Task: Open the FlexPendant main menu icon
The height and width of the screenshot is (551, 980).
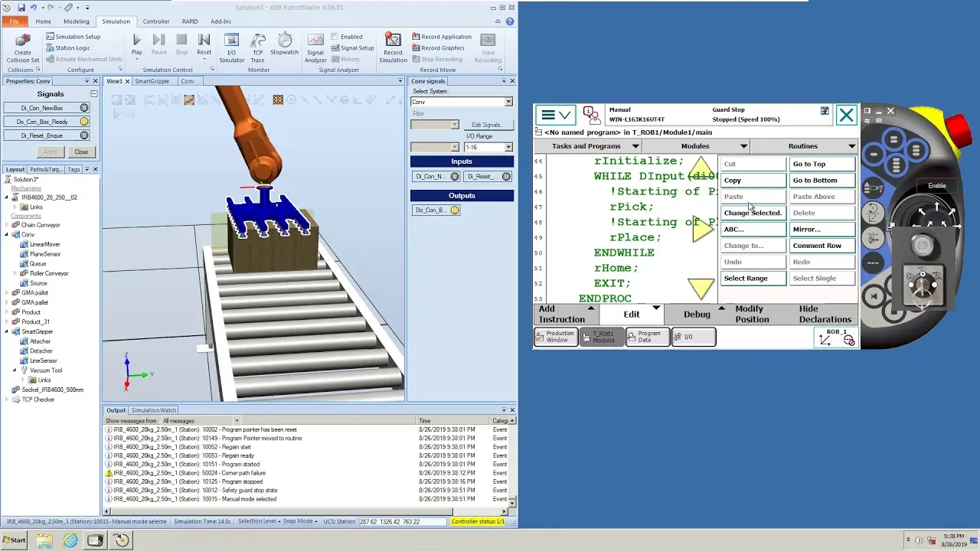Action: pyautogui.click(x=555, y=115)
